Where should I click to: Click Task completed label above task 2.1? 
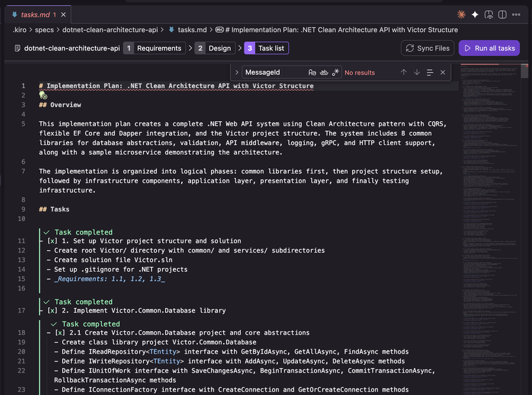[x=90, y=324]
